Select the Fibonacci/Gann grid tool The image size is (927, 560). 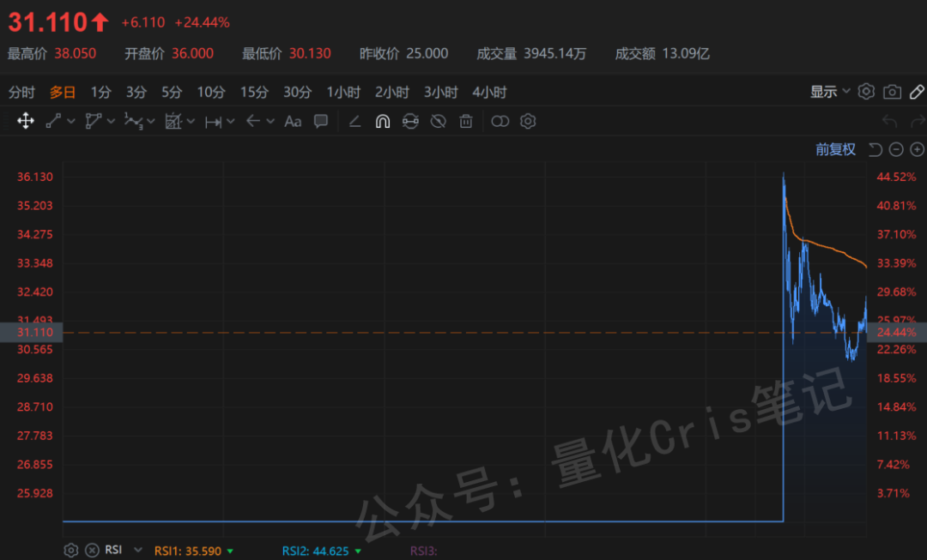coord(173,121)
